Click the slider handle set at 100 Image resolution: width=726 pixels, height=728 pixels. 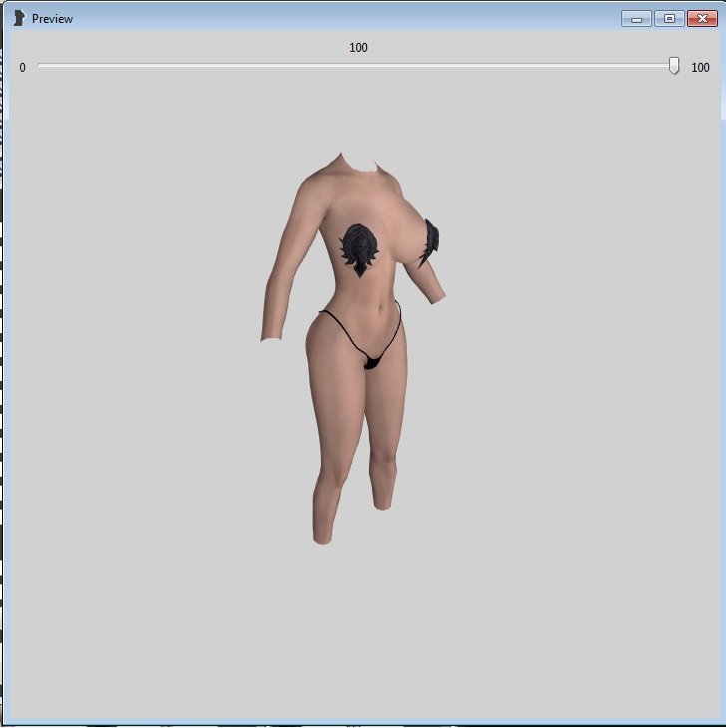click(674, 66)
